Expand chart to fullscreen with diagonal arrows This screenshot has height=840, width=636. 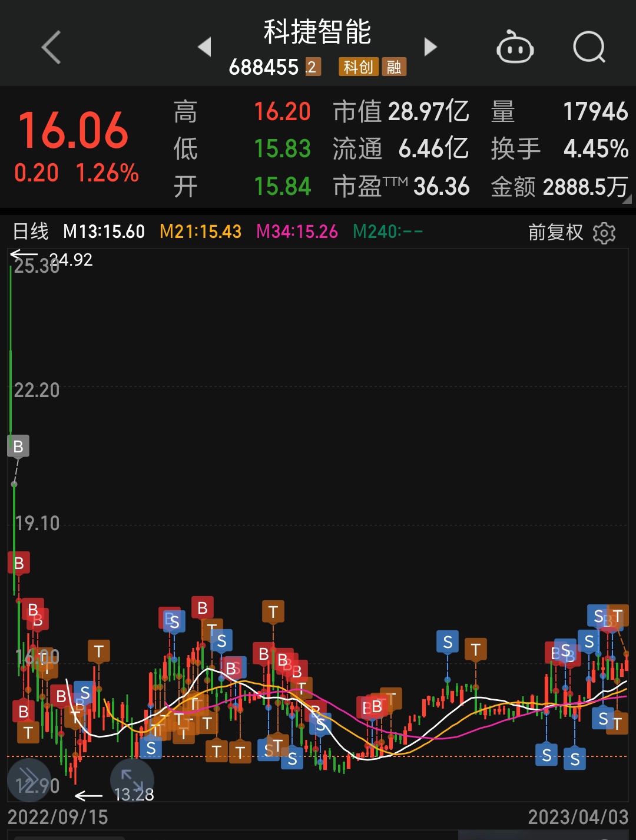132,780
